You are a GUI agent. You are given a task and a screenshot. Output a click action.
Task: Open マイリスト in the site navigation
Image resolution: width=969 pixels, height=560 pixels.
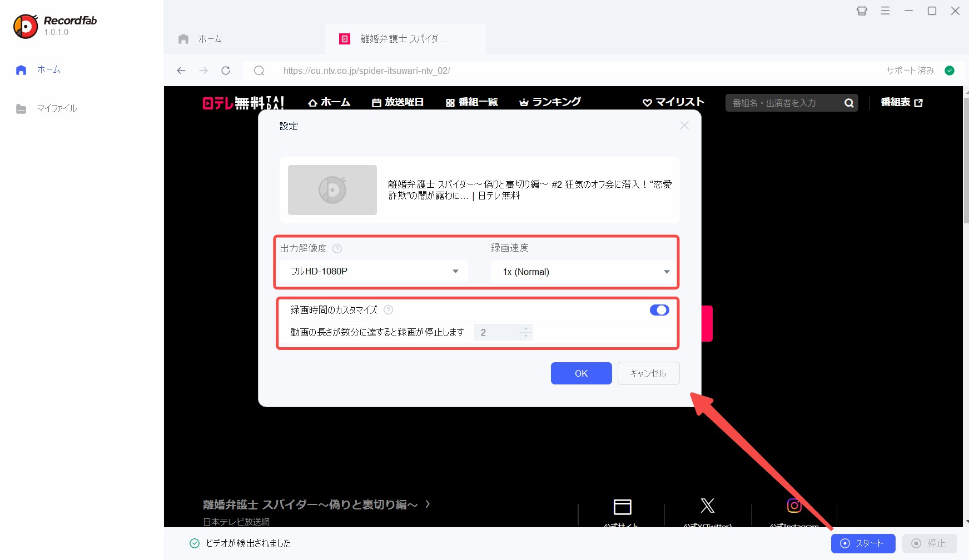coord(674,102)
